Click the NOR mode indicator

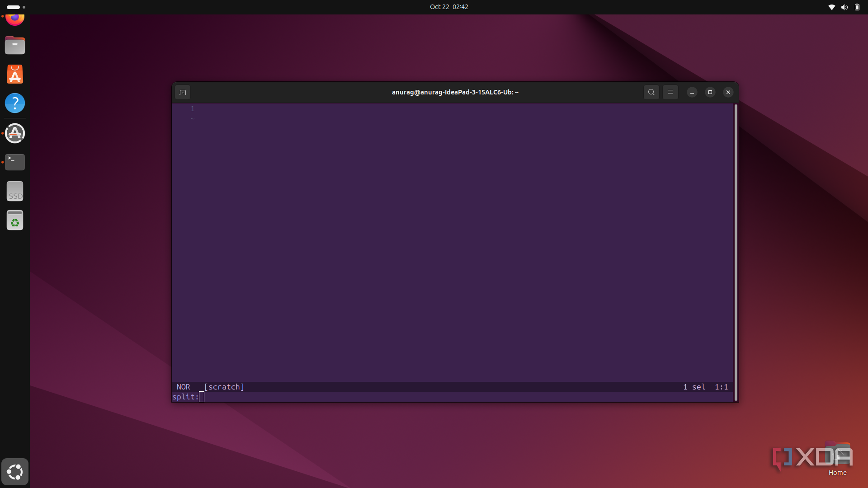183,387
